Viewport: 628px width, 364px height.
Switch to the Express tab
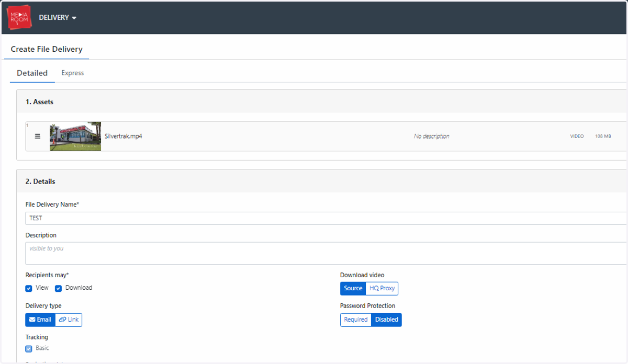(x=73, y=73)
